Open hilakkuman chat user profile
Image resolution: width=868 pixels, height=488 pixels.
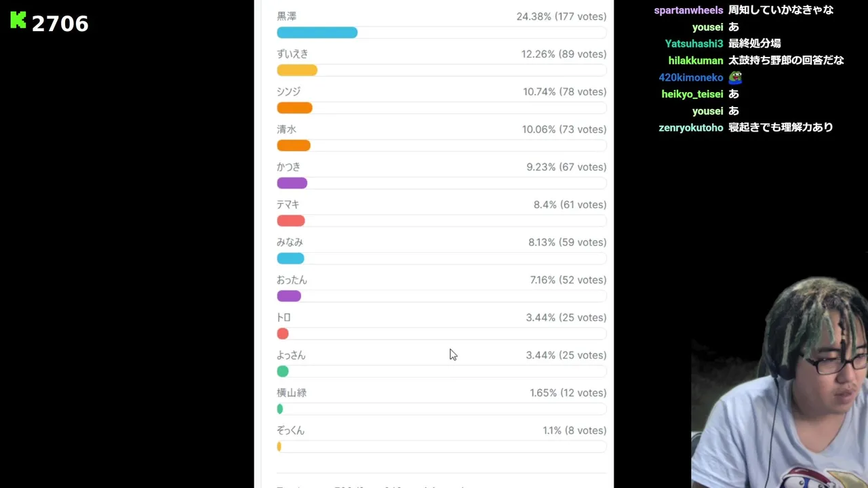point(696,60)
